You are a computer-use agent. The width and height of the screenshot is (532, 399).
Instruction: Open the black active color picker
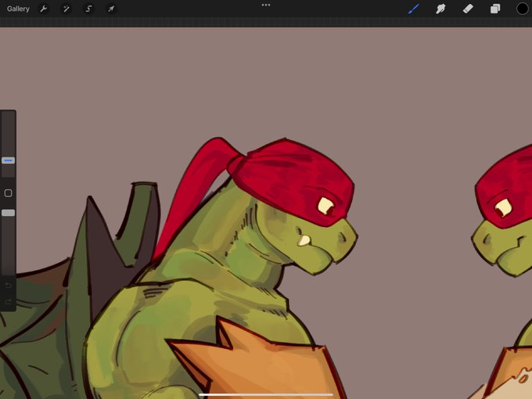(x=522, y=9)
